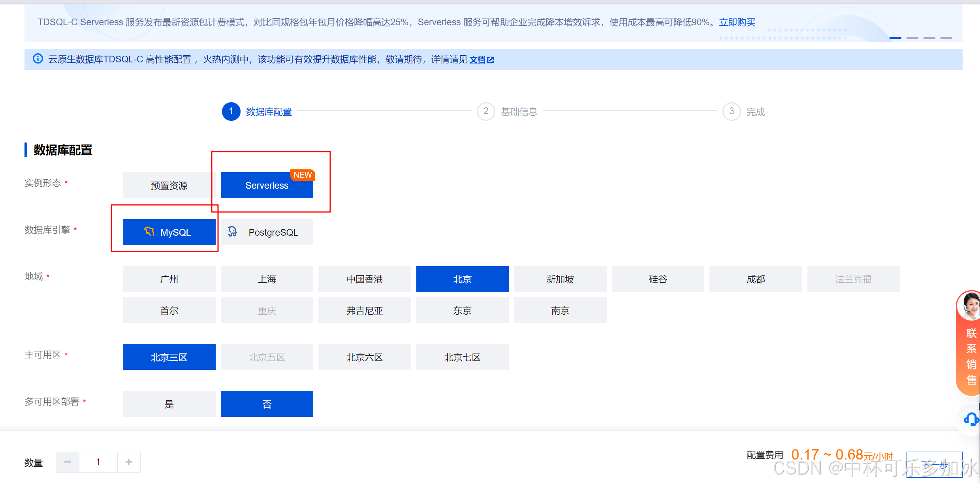Select 首尔 region
The image size is (980, 484).
click(x=169, y=310)
